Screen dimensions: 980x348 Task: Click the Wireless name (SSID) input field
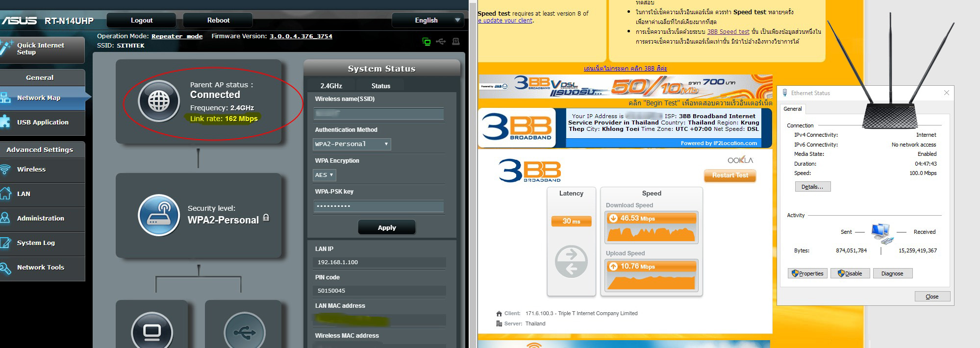378,114
